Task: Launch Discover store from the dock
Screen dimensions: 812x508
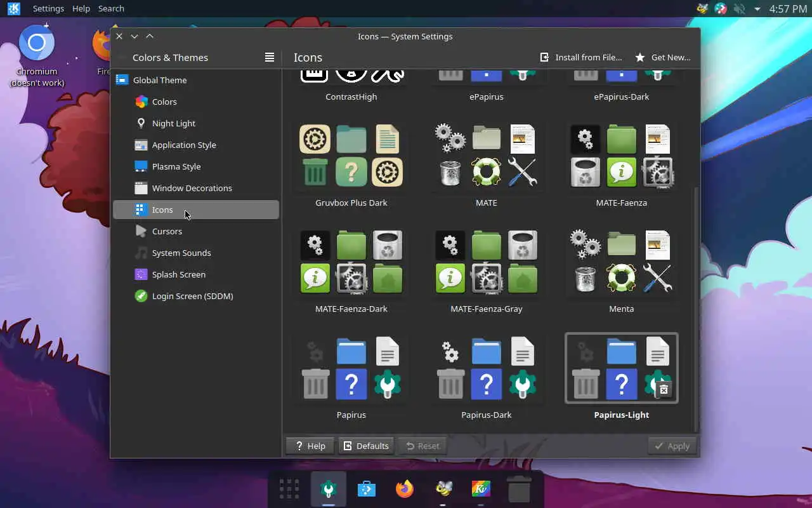Action: [x=367, y=489]
